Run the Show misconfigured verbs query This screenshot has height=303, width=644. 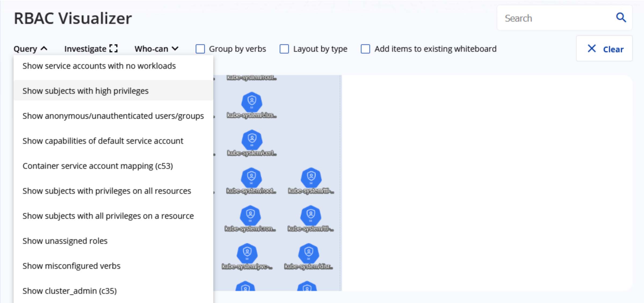[x=71, y=266]
